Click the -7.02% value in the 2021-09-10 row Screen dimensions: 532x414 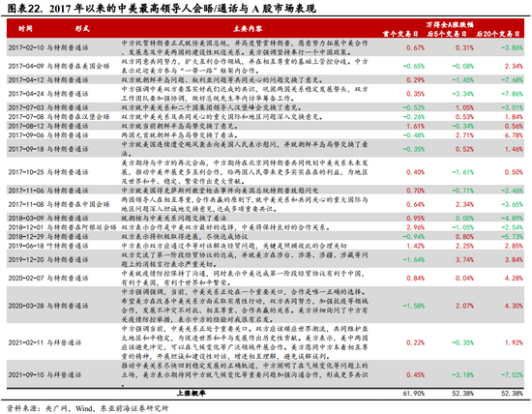click(512, 374)
